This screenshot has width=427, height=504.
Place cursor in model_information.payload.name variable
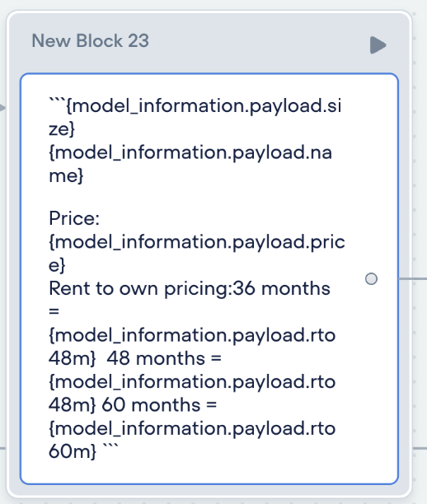190,164
